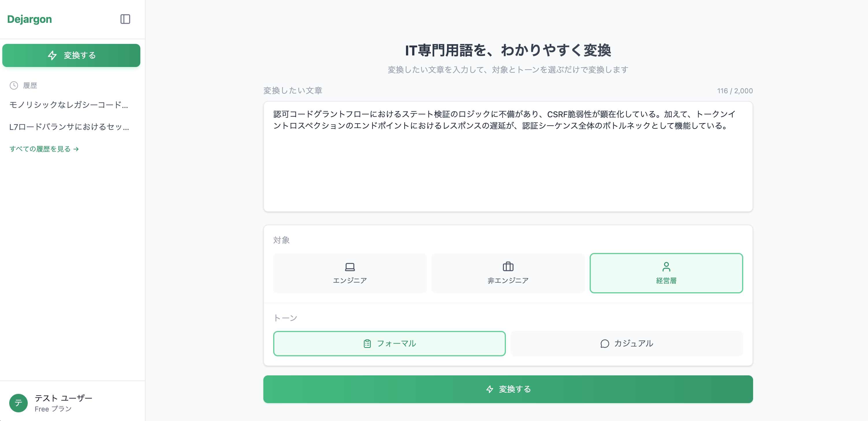Switch the tone to カジュアル
The image size is (868, 421).
[x=627, y=344]
